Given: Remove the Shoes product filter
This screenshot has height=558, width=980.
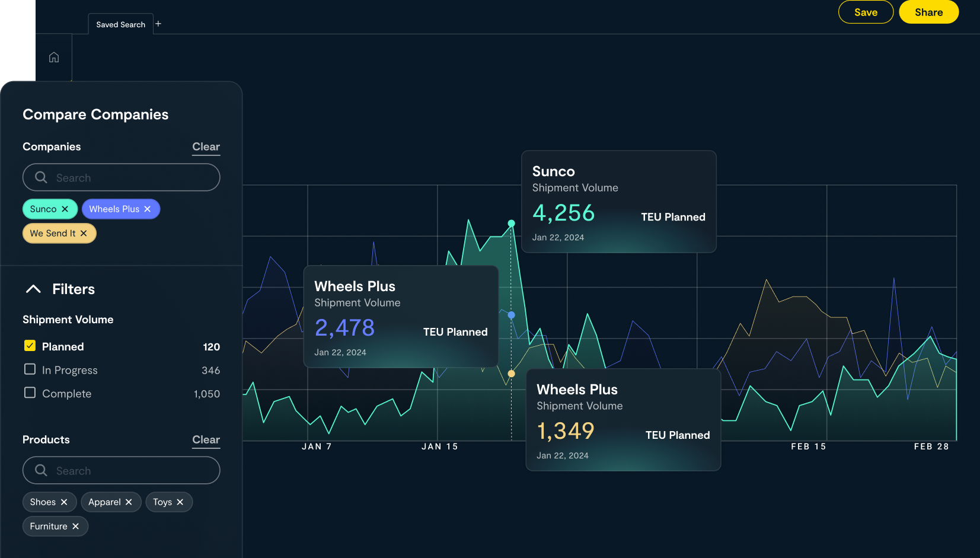Looking at the screenshot, I should (x=65, y=502).
